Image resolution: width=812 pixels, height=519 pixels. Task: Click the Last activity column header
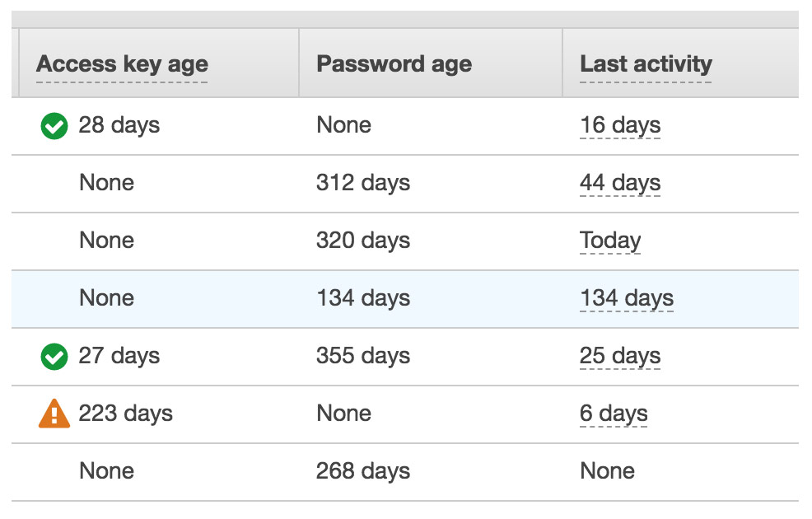coord(646,64)
